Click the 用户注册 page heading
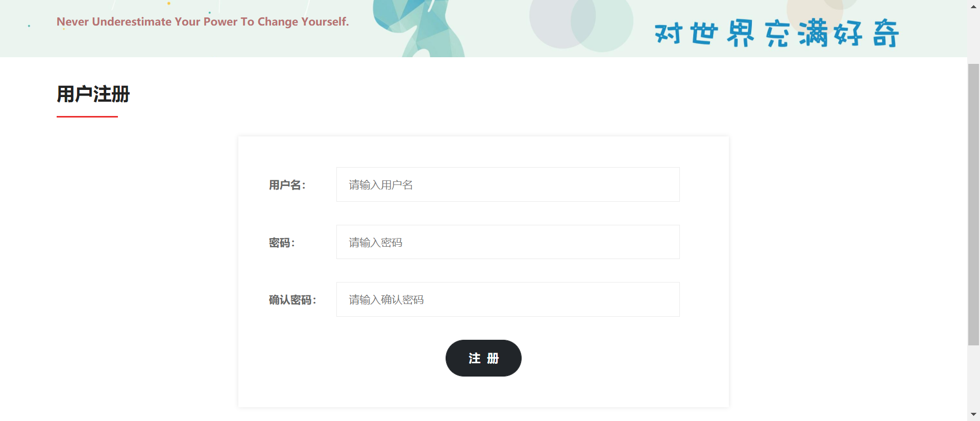 coord(93,94)
